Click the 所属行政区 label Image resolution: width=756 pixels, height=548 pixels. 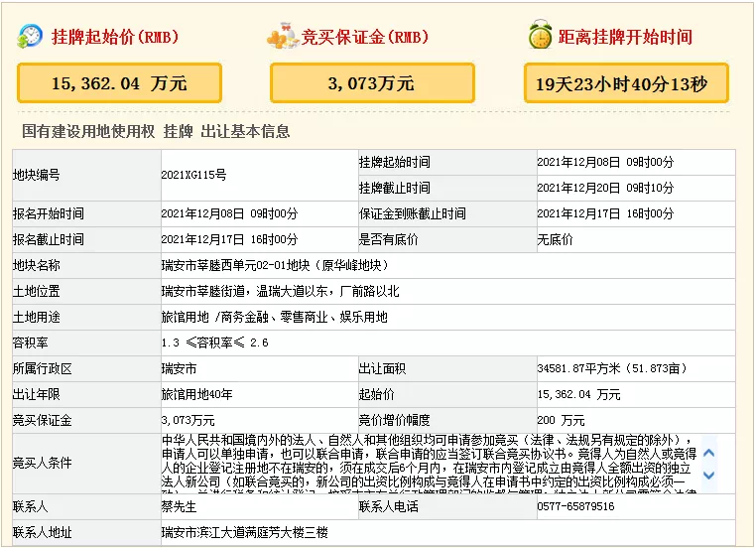(x=42, y=368)
